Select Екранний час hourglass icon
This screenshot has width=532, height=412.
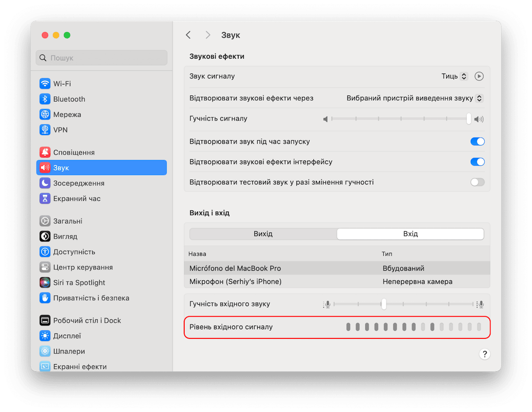tap(45, 198)
